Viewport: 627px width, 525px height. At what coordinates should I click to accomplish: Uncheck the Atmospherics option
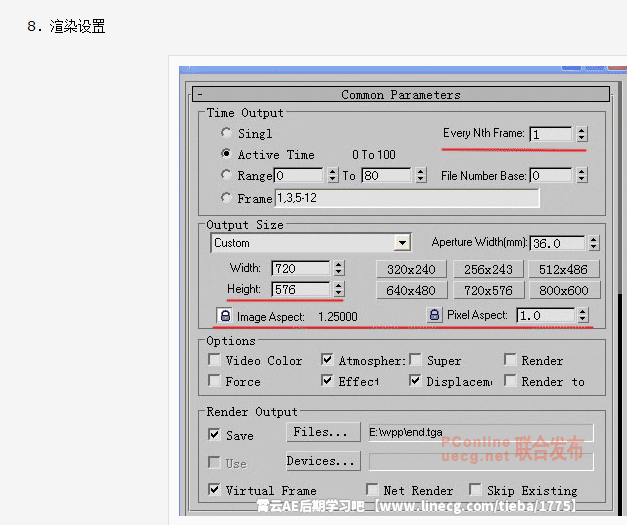click(327, 360)
